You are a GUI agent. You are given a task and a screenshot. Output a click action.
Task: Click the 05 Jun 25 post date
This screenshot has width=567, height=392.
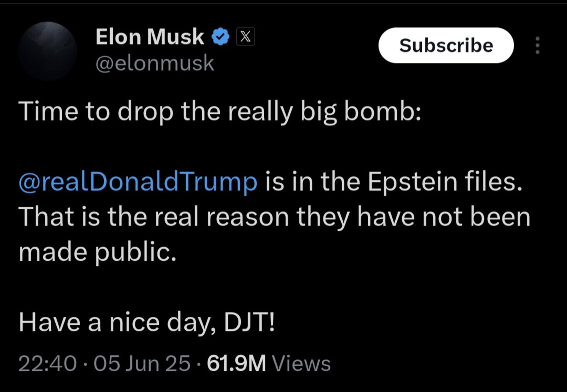tap(142, 363)
